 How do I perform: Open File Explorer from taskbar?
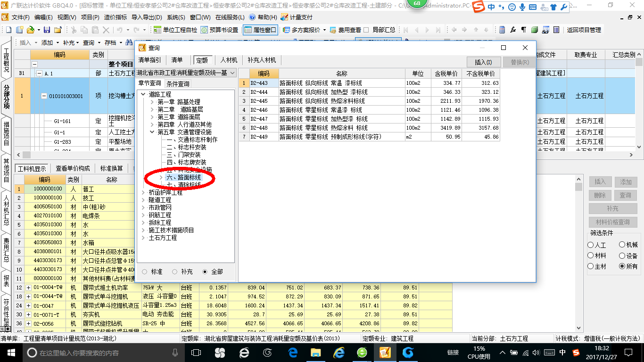point(315,352)
